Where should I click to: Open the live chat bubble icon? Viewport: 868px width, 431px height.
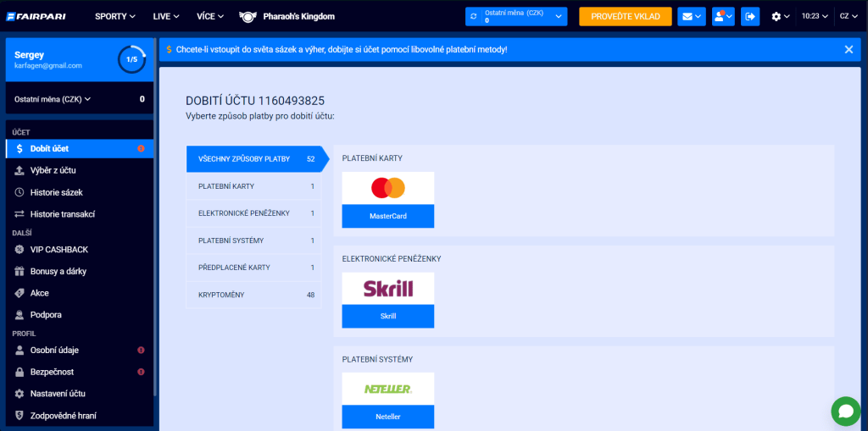[845, 412]
